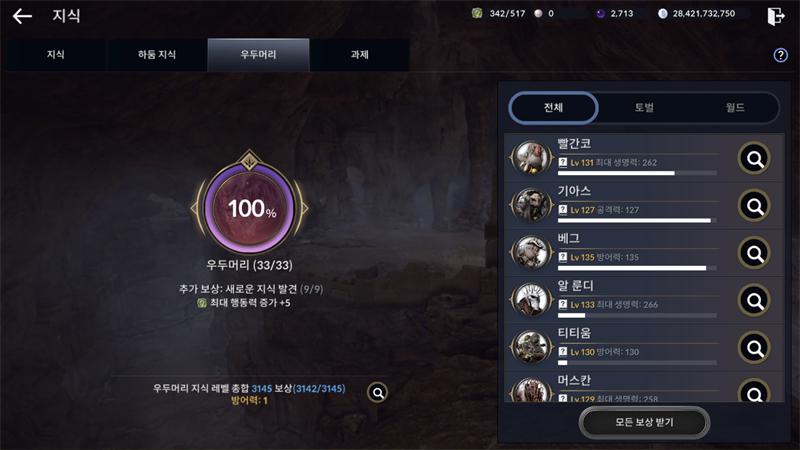Inspect 기아스 with its magnifier icon
Screen dimensions: 800x450
(x=754, y=206)
